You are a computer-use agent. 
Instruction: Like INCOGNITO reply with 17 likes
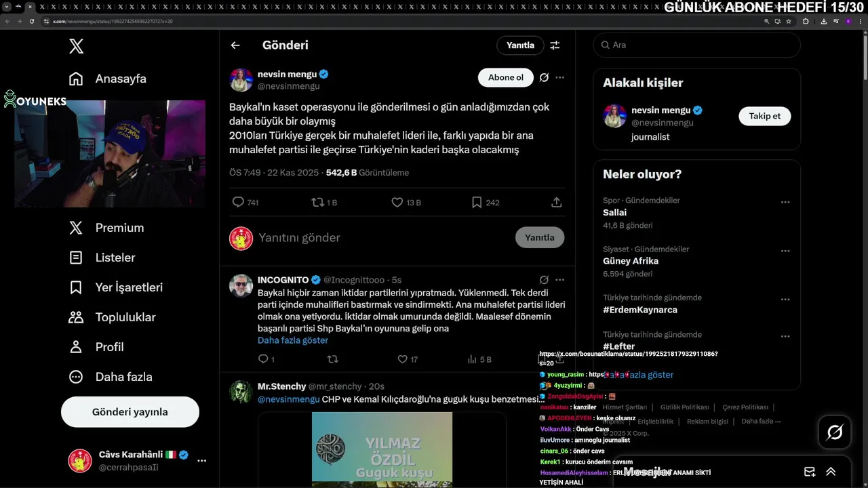[x=402, y=359]
